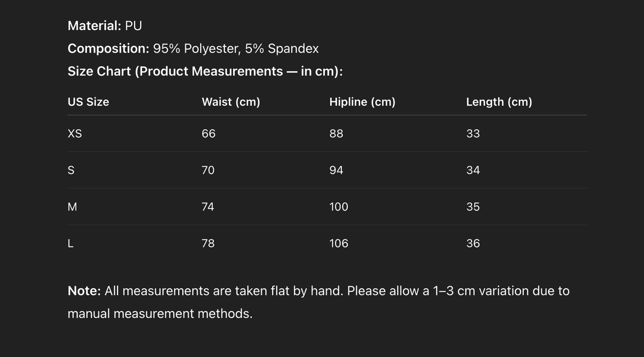Viewport: 644px width, 357px height.
Task: Click the Waist (cm) column header
Action: pyautogui.click(x=231, y=102)
